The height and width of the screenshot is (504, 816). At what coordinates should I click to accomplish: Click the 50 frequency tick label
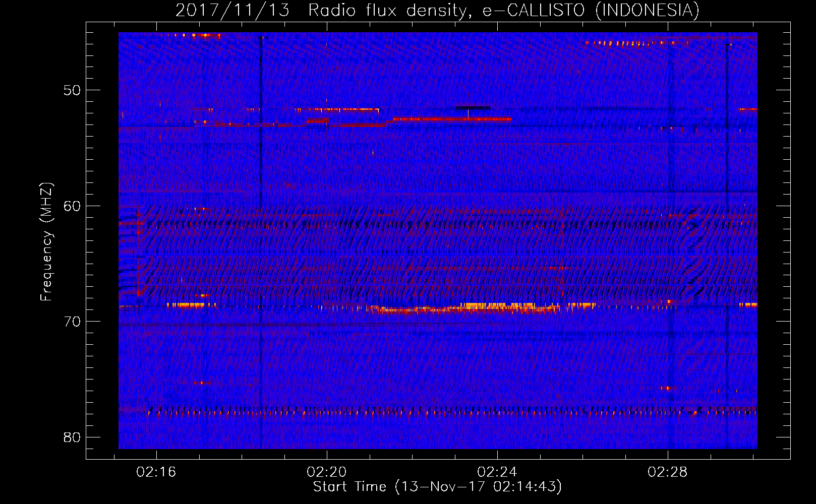click(x=72, y=90)
